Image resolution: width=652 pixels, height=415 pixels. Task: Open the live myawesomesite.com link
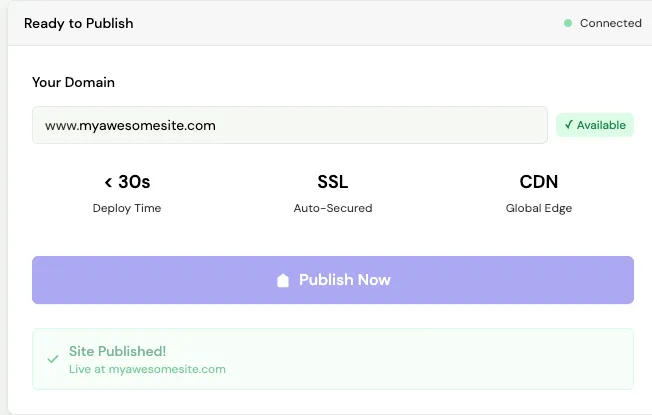(167, 369)
